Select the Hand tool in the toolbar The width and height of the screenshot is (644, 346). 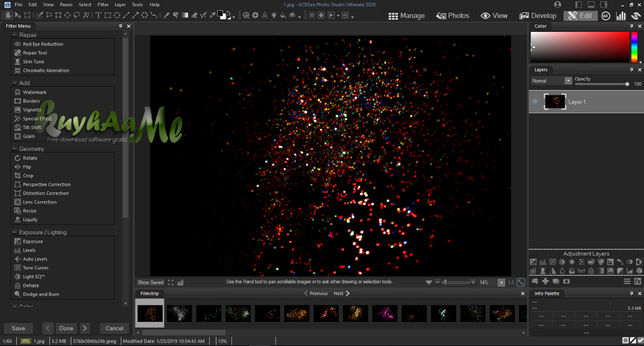tap(8, 15)
